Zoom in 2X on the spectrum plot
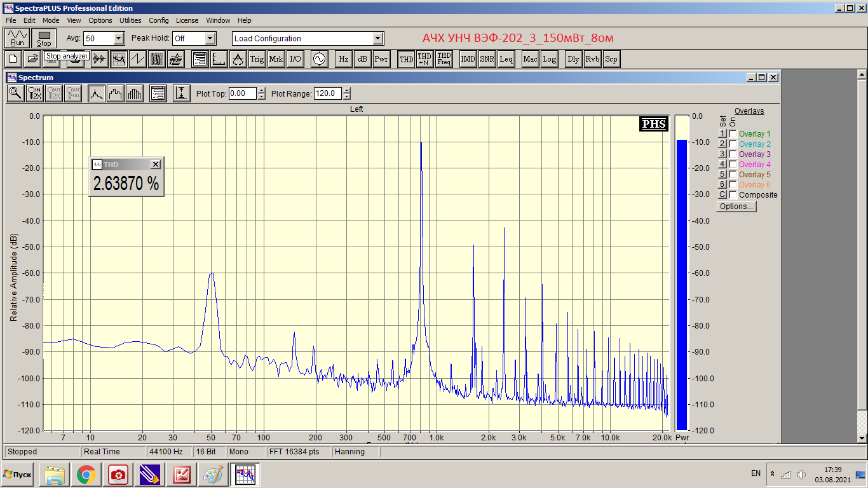The height and width of the screenshot is (488, 868). tap(35, 93)
